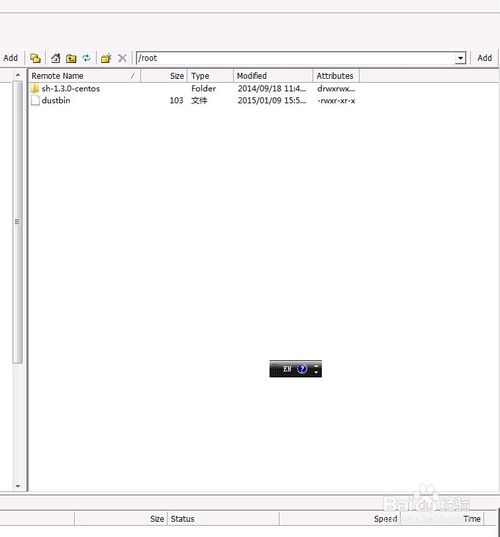Click the copy folders icon in the remote toolbar

click(35, 58)
